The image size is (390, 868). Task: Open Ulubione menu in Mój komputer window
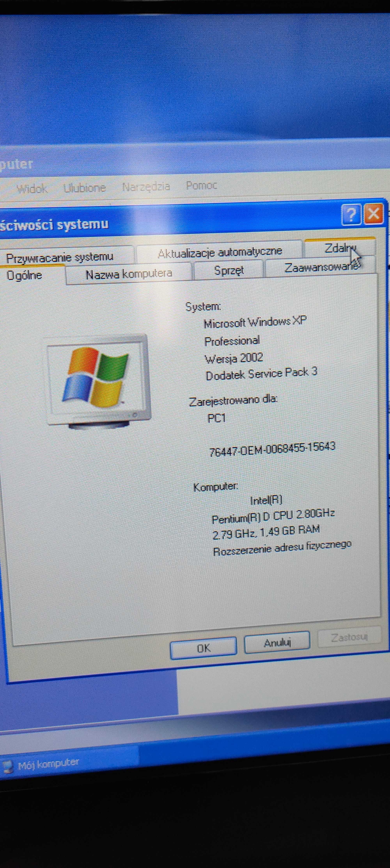pos(85,187)
